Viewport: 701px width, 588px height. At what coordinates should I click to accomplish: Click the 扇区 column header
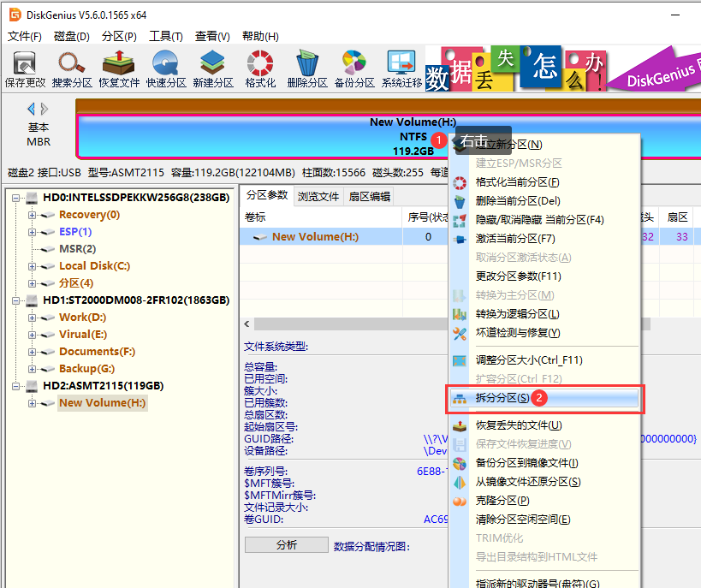click(677, 217)
